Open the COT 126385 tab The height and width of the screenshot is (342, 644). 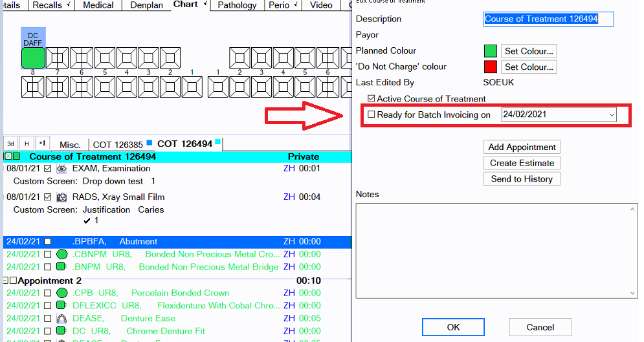pyautogui.click(x=118, y=145)
